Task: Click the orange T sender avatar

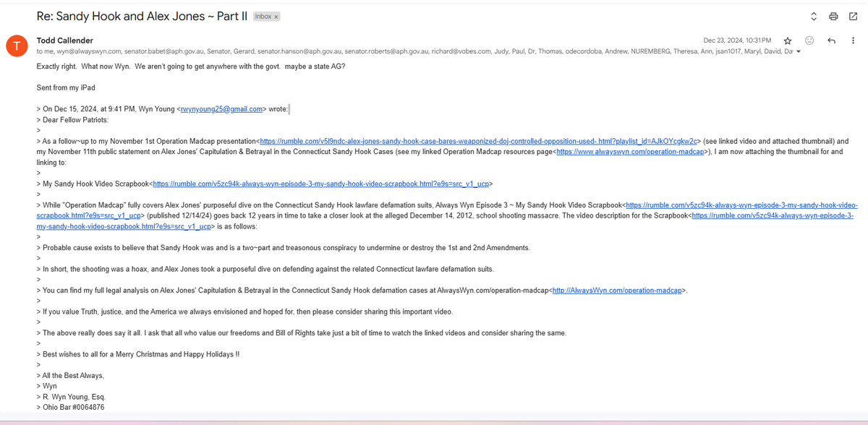Action: (15, 46)
